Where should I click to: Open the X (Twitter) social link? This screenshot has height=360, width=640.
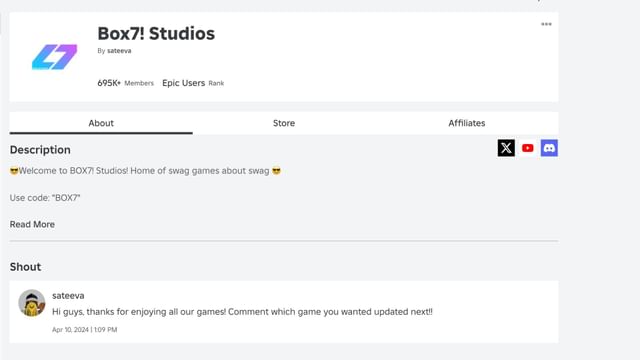tap(506, 148)
